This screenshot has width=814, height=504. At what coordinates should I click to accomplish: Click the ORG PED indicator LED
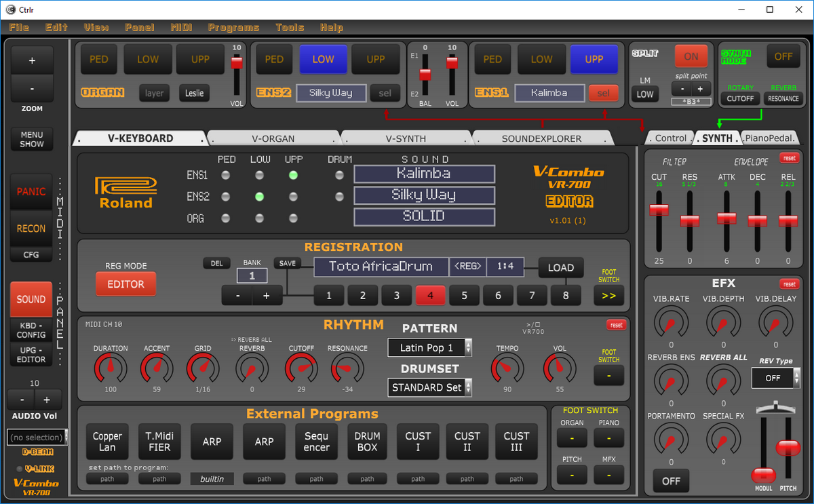[226, 218]
